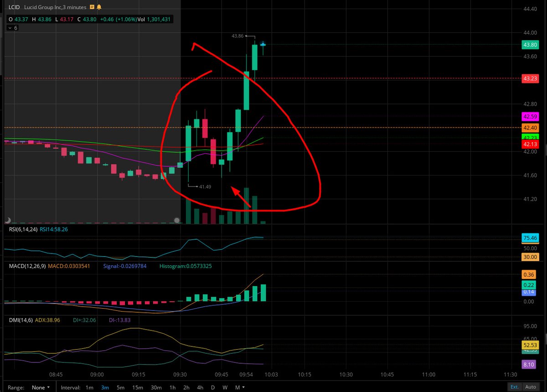Click the Histogram:0.0573325 reading
The width and height of the screenshot is (547, 392).
coord(186,266)
